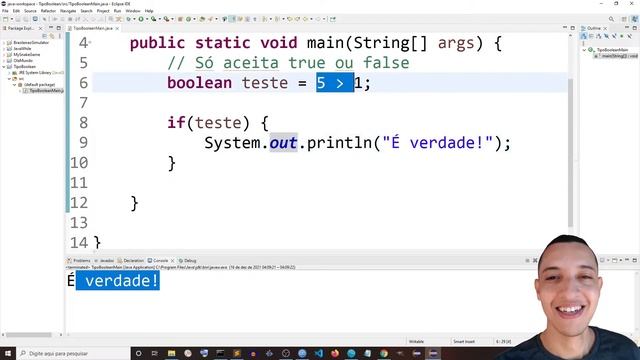
Task: Click Cortana circle icon in taskbar
Action: (138, 353)
